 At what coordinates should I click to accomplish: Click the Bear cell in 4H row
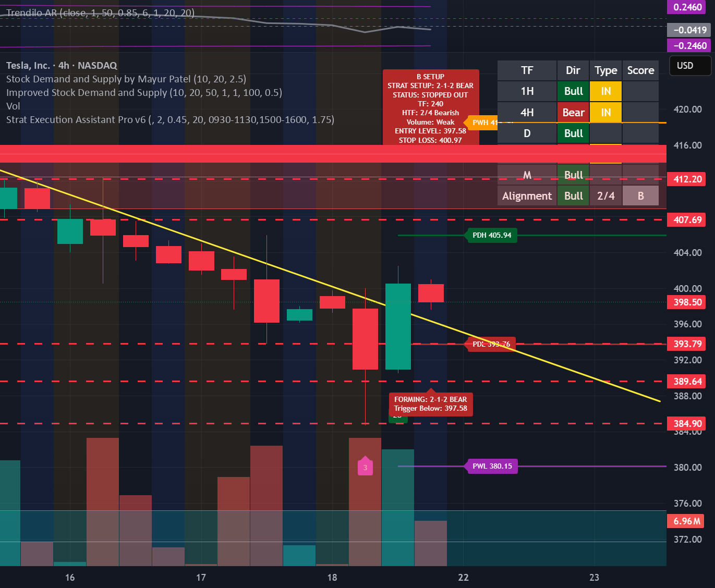click(573, 113)
